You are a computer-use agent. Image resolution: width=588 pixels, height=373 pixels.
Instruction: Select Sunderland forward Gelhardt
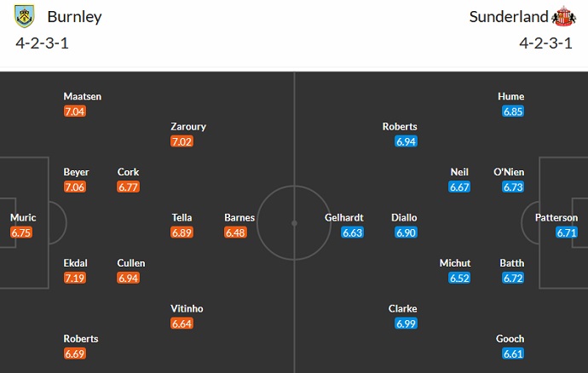tap(344, 218)
